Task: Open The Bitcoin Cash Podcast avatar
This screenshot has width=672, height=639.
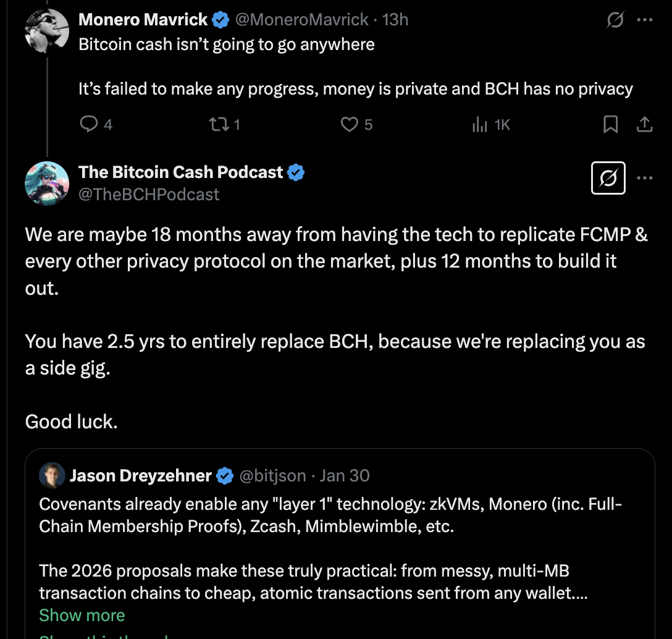Action: pos(46,184)
